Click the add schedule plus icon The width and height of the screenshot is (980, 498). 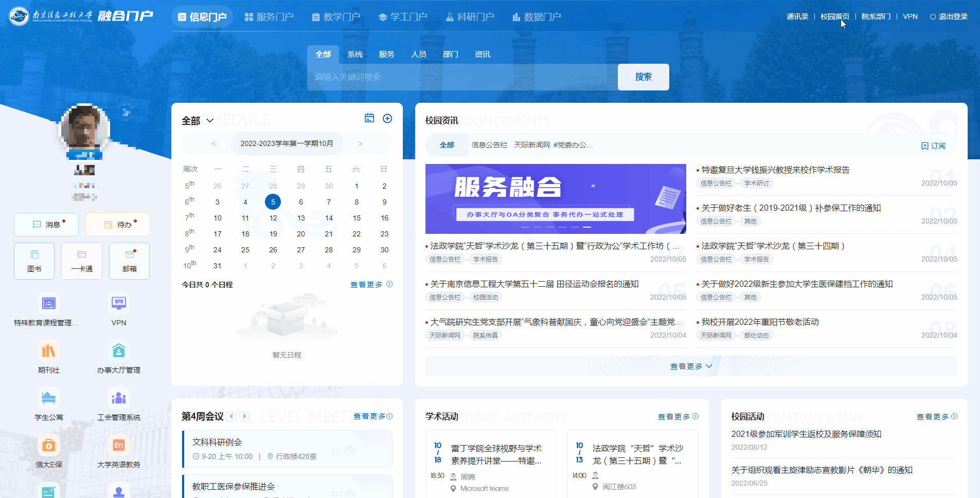(x=387, y=119)
